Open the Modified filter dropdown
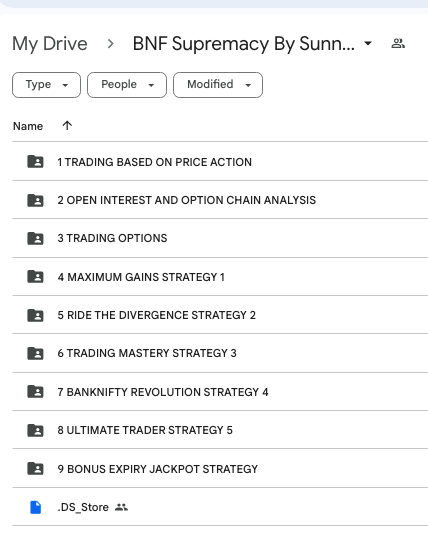 (218, 85)
